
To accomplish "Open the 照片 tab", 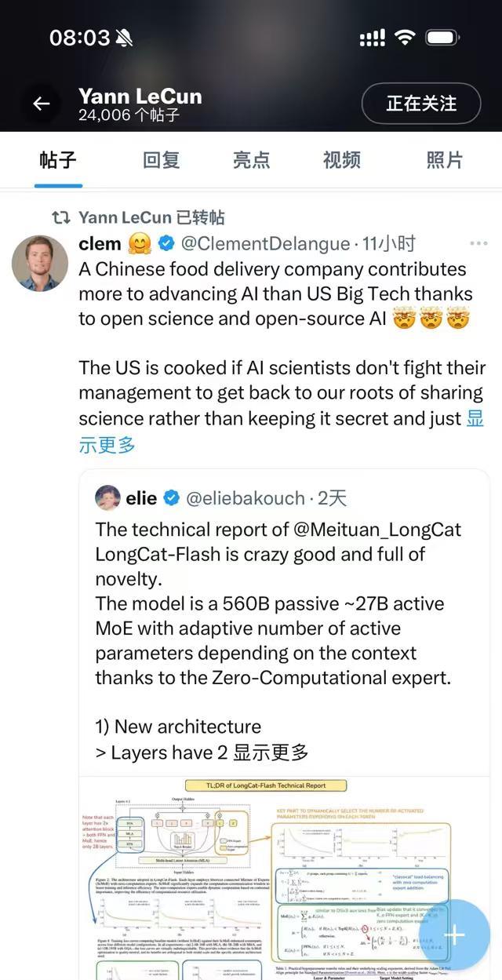I will pyautogui.click(x=445, y=160).
